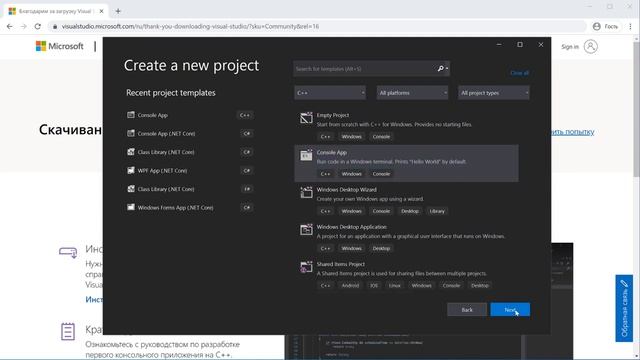Click the Library tag under Windows Desktop Wizard
The height and width of the screenshot is (360, 640).
(x=437, y=211)
